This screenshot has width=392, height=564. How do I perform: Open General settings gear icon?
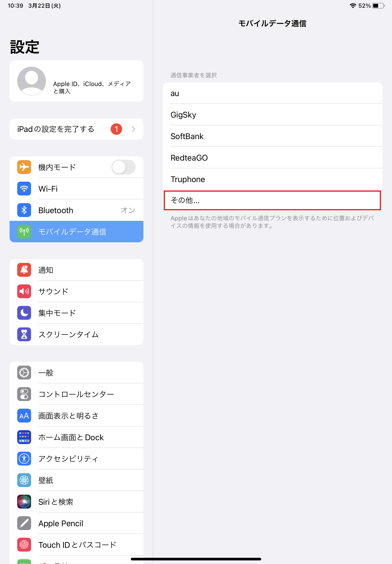pyautogui.click(x=24, y=373)
